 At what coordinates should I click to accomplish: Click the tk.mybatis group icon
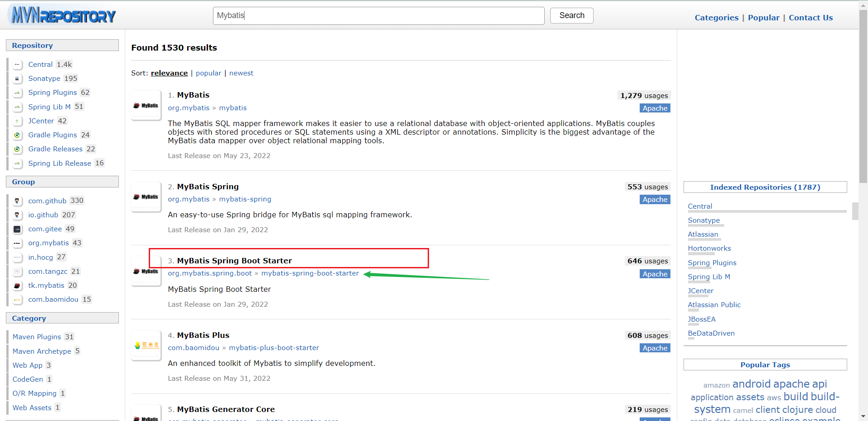[x=17, y=285]
